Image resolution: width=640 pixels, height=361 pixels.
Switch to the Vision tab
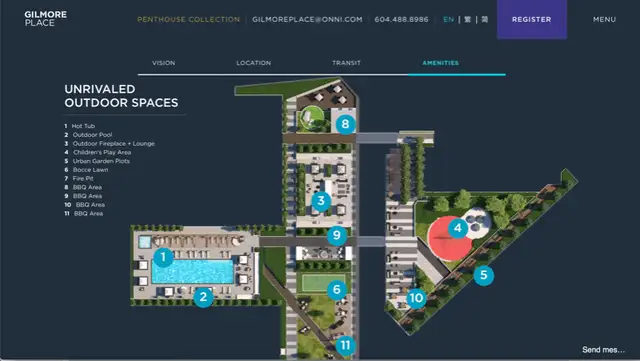click(x=164, y=63)
